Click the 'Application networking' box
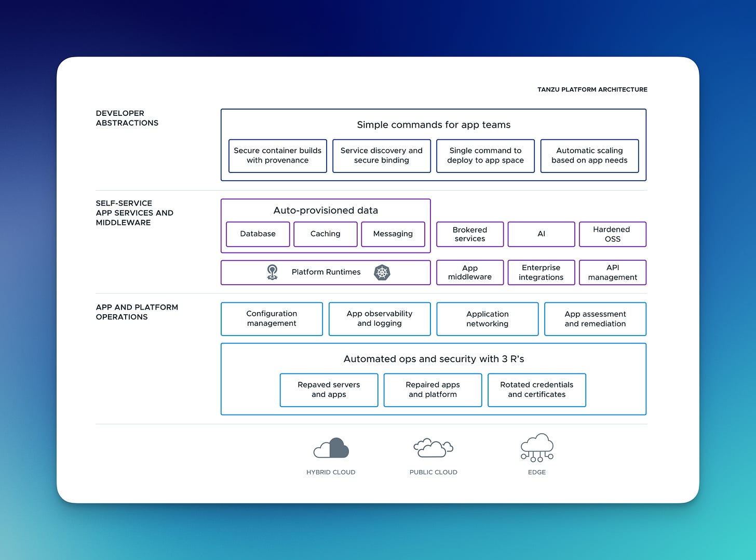The height and width of the screenshot is (560, 756). pyautogui.click(x=488, y=319)
